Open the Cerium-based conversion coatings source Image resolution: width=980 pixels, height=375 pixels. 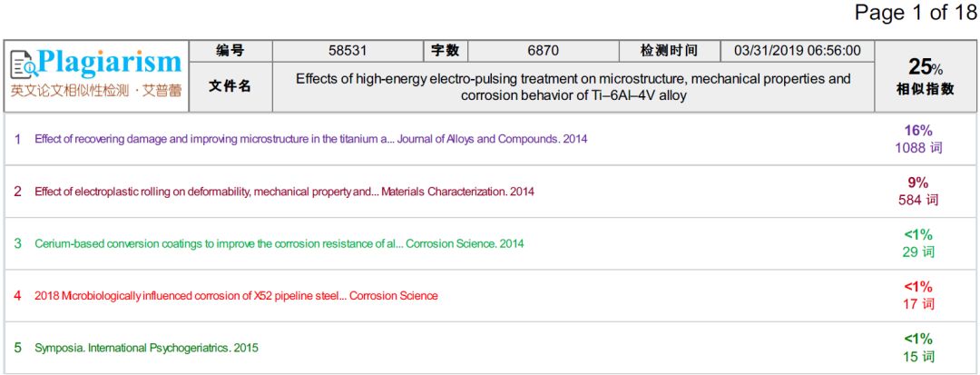tap(279, 243)
